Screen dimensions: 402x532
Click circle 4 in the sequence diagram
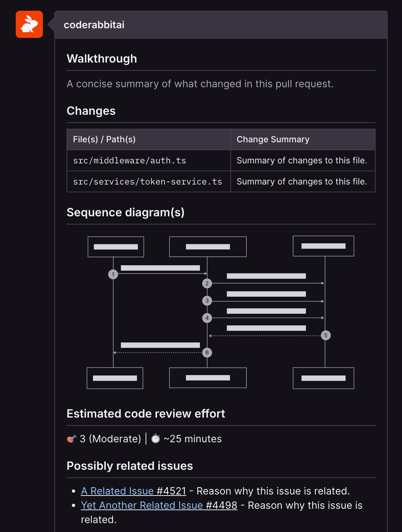207,317
